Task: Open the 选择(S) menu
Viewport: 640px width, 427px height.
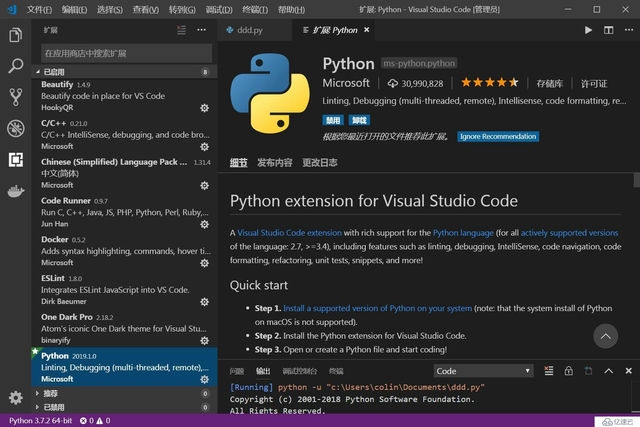Action: click(109, 9)
